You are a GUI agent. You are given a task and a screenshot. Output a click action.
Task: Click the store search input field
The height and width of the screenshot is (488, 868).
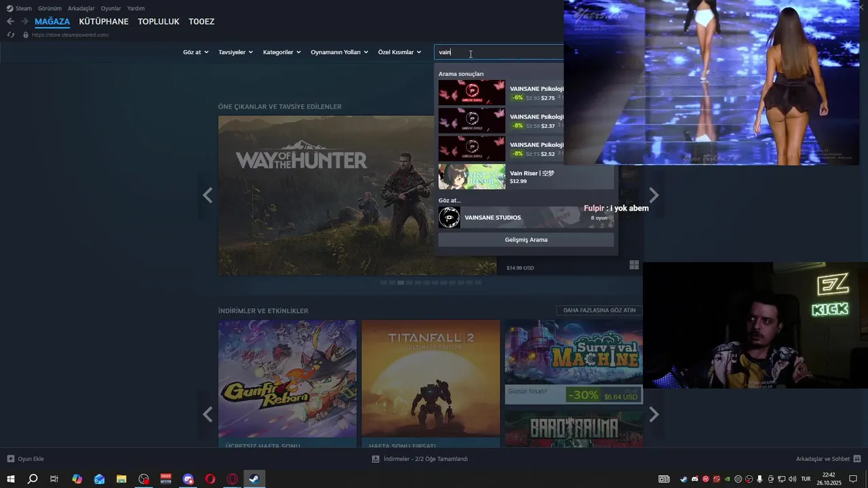click(499, 52)
